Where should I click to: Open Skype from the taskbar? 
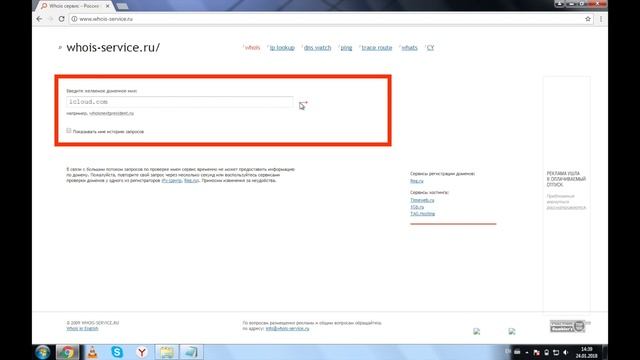117,352
